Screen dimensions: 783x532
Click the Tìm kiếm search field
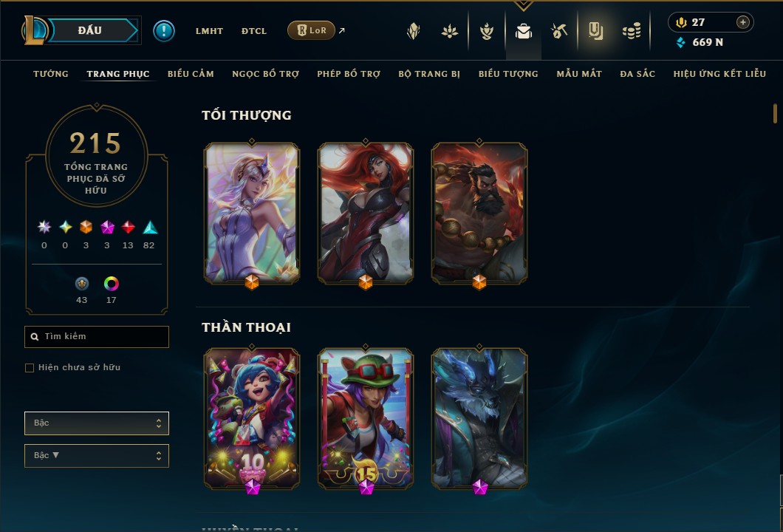tap(97, 337)
